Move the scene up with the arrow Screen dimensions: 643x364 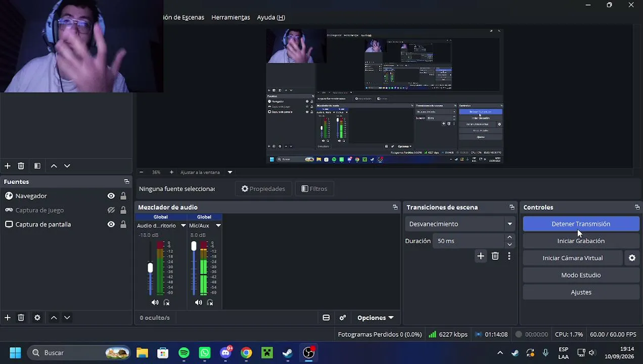pos(54,166)
